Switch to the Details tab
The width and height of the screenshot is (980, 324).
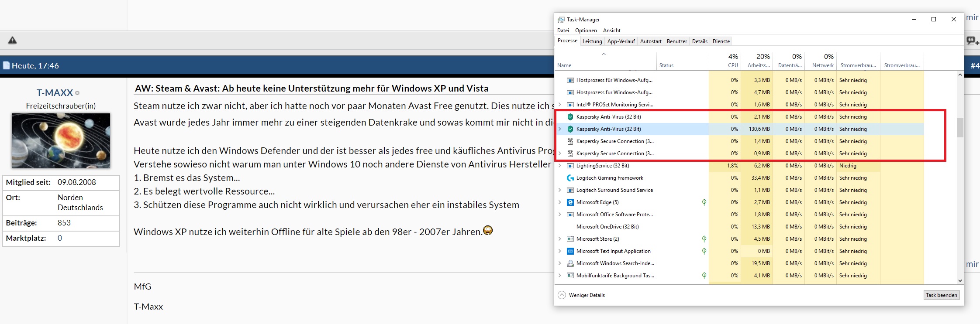tap(700, 41)
